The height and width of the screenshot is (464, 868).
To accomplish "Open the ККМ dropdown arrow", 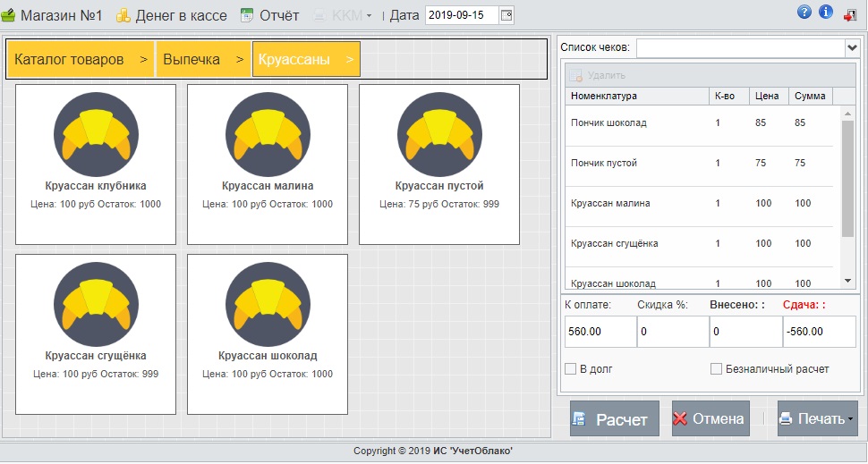I will pos(370,16).
